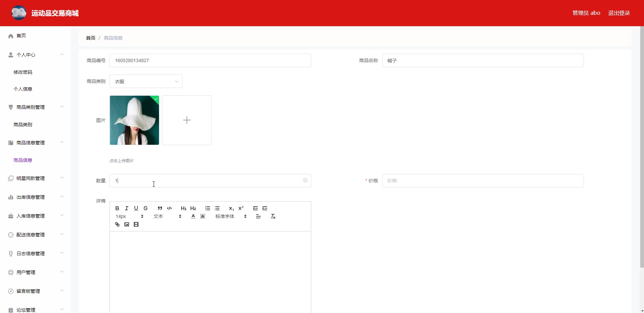This screenshot has width=644, height=313.
Task: Open the text color picker
Action: pyautogui.click(x=193, y=216)
